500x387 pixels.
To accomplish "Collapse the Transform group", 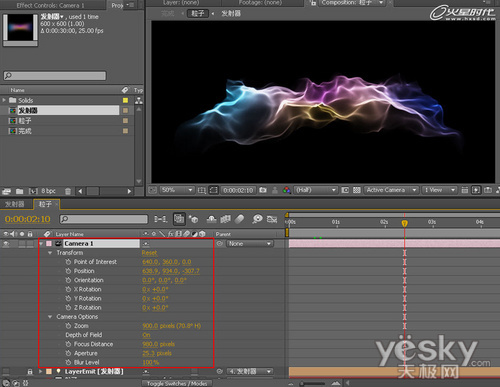I will 50,253.
